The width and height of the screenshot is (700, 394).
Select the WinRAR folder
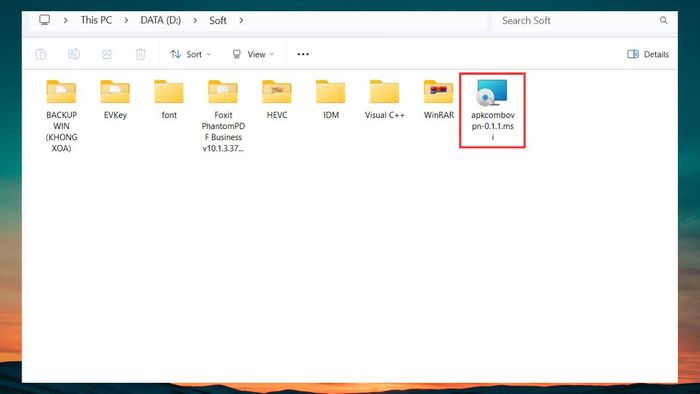click(439, 99)
